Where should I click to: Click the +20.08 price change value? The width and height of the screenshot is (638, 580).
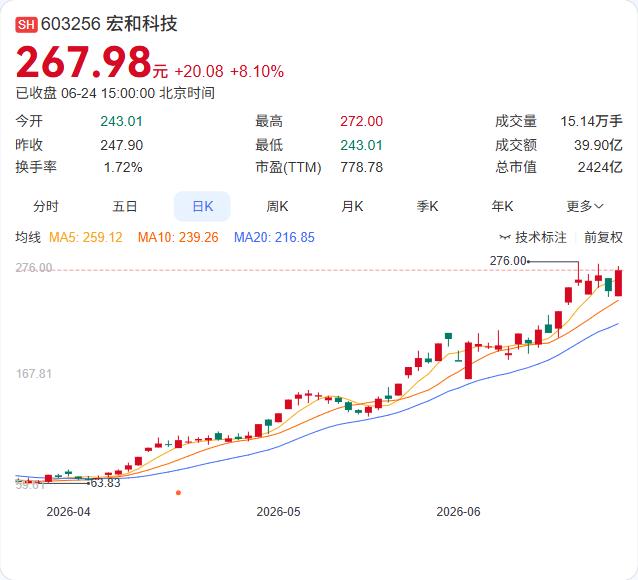click(199, 72)
